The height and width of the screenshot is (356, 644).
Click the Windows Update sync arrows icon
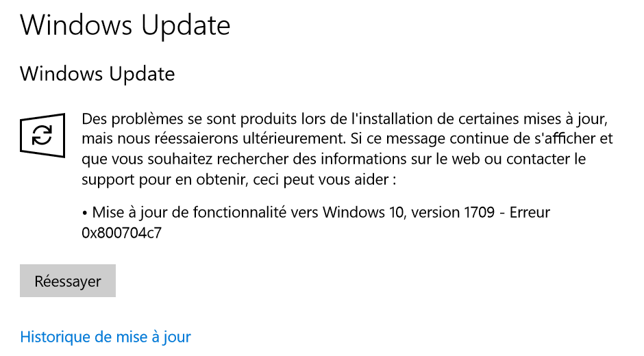point(42,136)
